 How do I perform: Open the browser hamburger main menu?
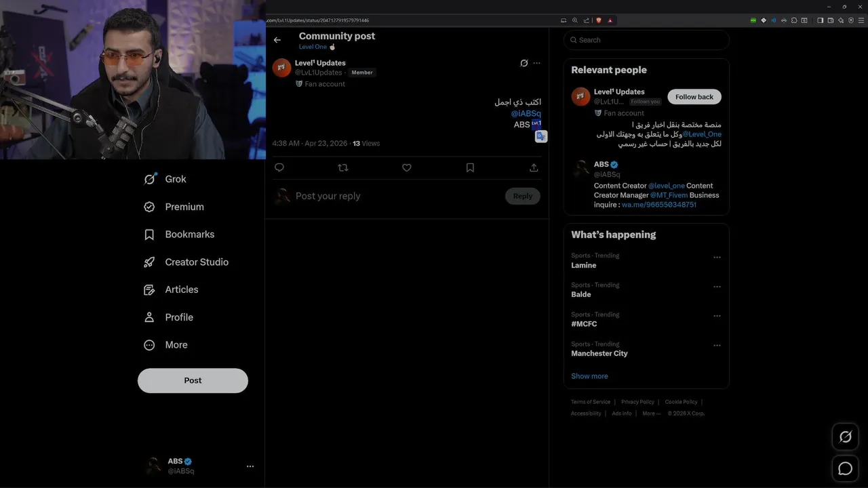[x=861, y=20]
